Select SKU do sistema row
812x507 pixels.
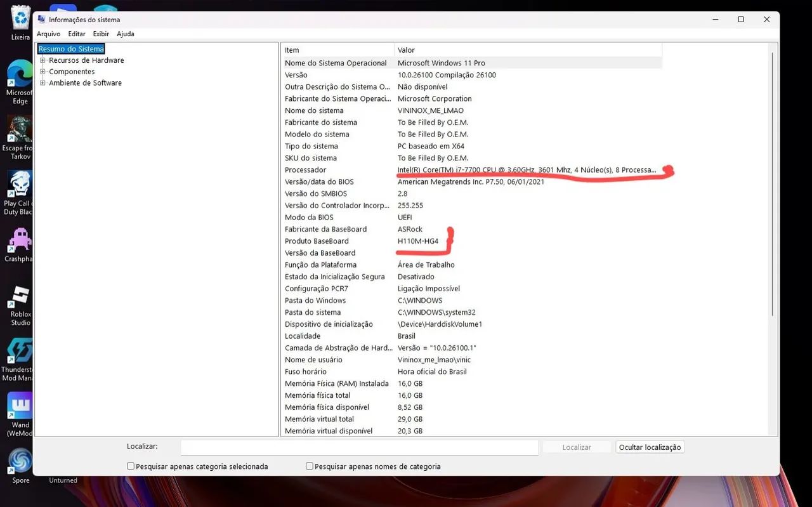pos(472,158)
